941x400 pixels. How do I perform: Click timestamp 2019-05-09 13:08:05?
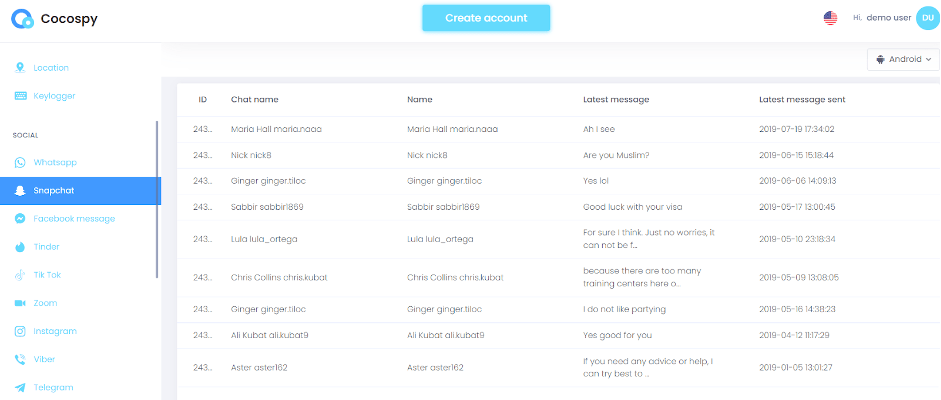pyautogui.click(x=799, y=278)
